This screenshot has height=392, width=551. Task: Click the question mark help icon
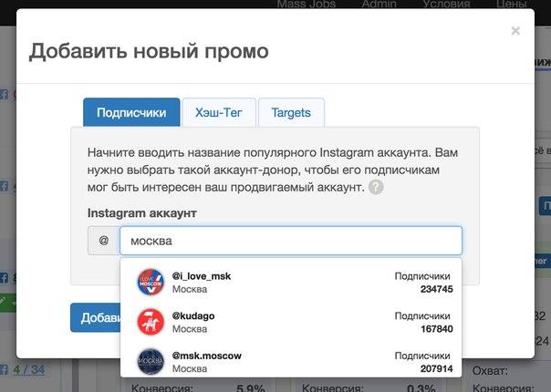[376, 187]
